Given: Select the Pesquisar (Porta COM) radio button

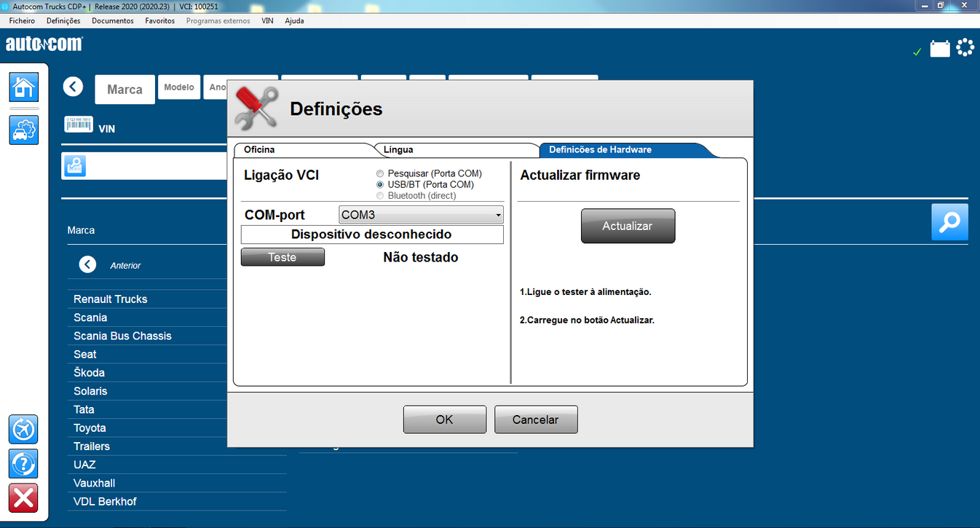Looking at the screenshot, I should tap(379, 173).
